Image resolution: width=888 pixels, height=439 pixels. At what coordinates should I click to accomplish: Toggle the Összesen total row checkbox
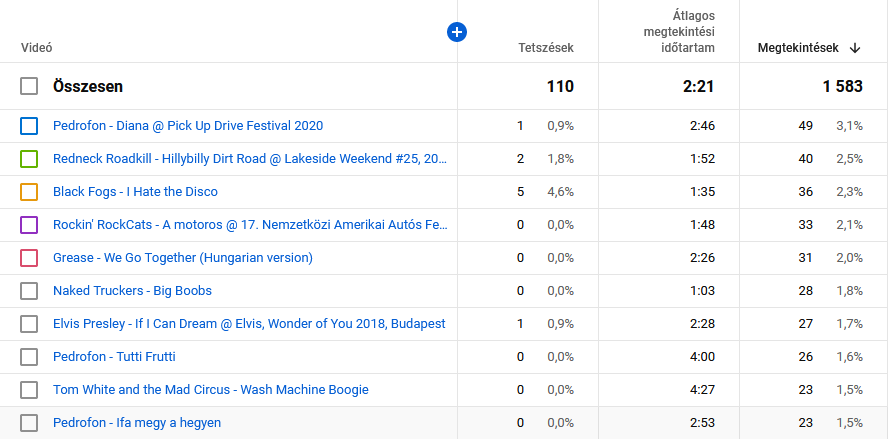pos(29,87)
